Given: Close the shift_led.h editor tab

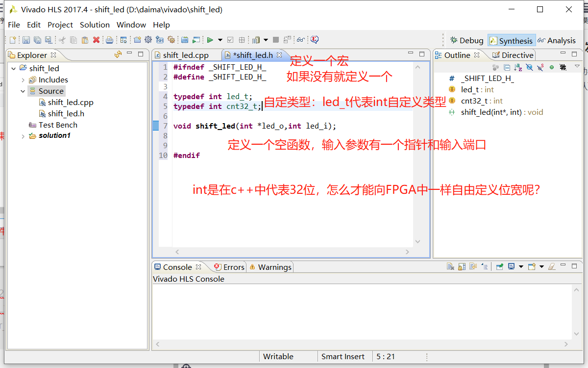Looking at the screenshot, I should (x=279, y=55).
